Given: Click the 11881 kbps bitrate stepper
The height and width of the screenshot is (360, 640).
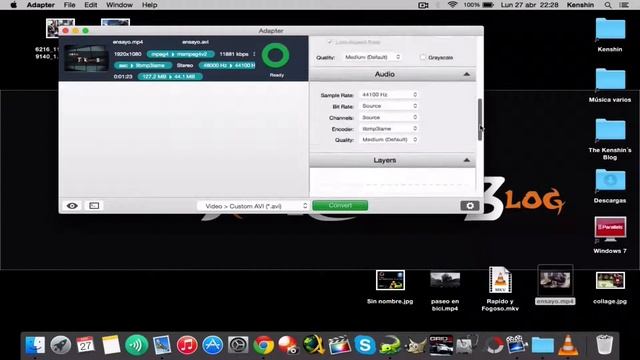Looking at the screenshot, I should click(x=254, y=54).
